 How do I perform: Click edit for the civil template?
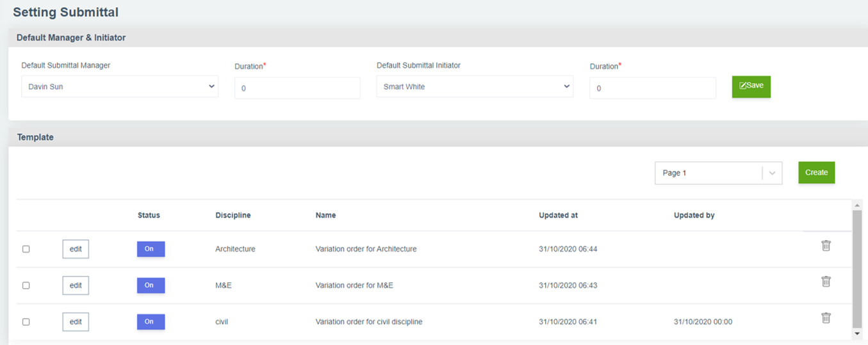(76, 322)
